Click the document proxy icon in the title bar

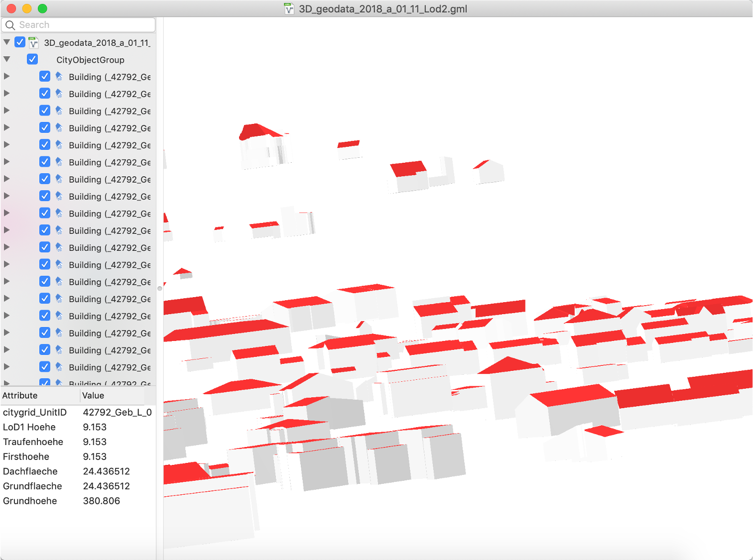[x=288, y=8]
